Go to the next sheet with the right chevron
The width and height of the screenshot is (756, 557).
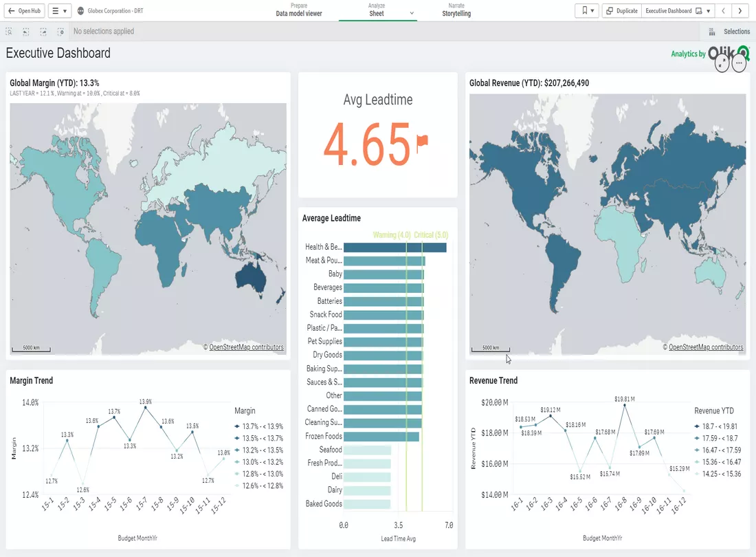tap(739, 10)
